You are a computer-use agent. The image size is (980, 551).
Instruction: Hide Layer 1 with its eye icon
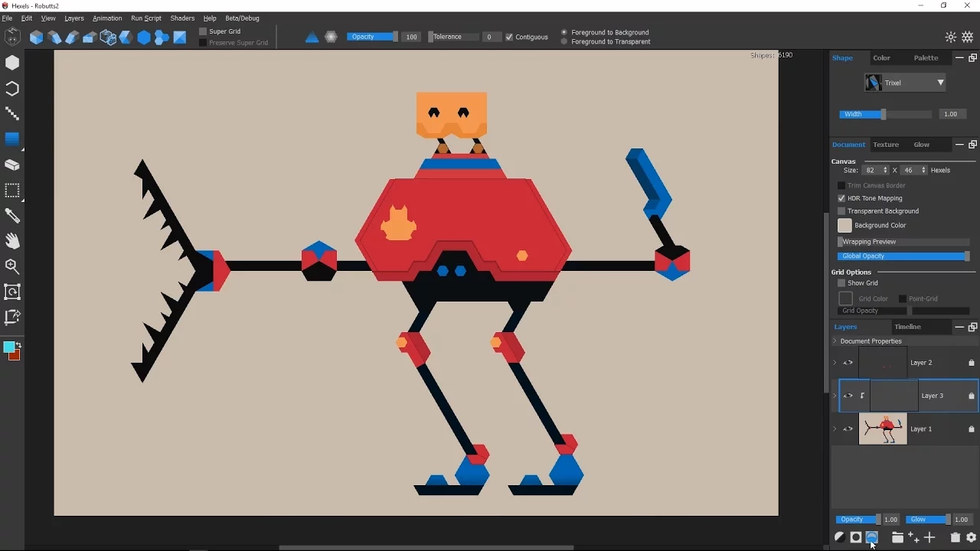point(848,429)
